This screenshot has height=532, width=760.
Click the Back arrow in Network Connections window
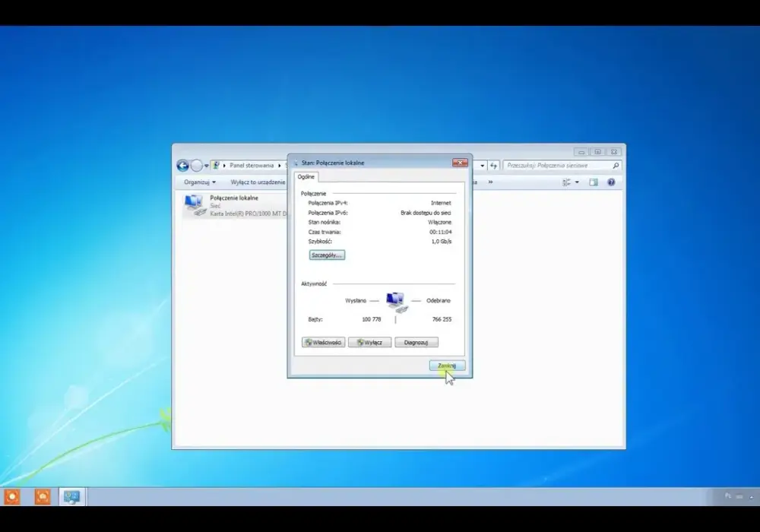click(182, 166)
